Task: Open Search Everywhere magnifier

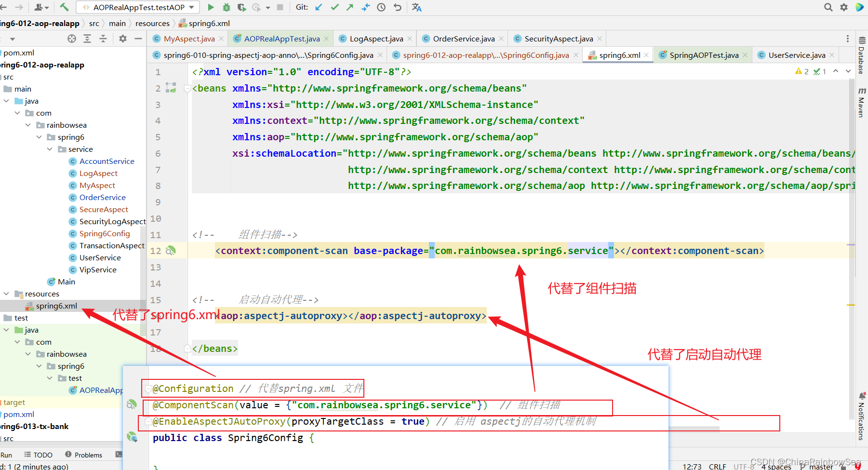Action: coord(828,7)
